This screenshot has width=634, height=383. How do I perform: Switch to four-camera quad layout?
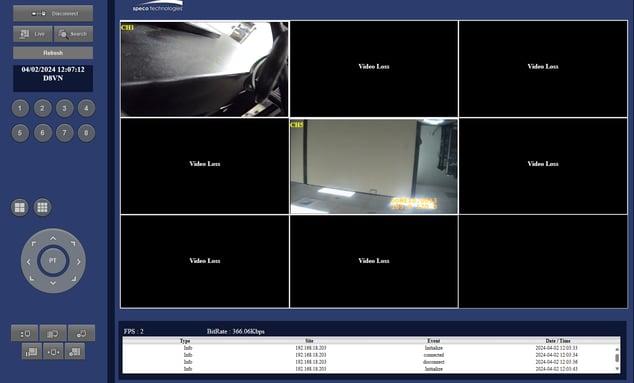tap(19, 207)
